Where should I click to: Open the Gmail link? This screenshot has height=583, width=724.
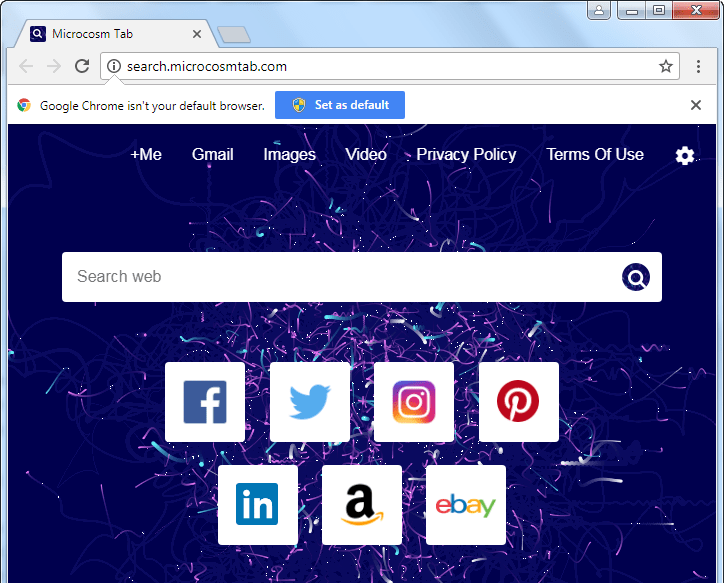point(212,154)
